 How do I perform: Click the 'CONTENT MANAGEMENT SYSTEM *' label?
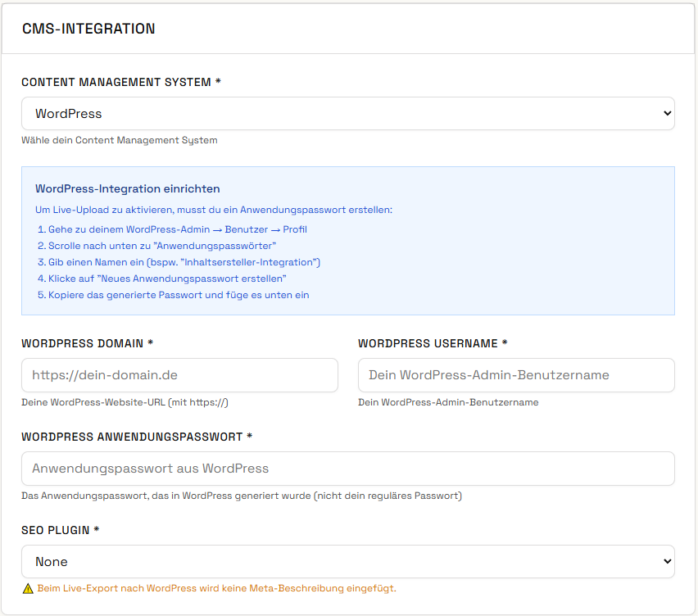coord(121,83)
